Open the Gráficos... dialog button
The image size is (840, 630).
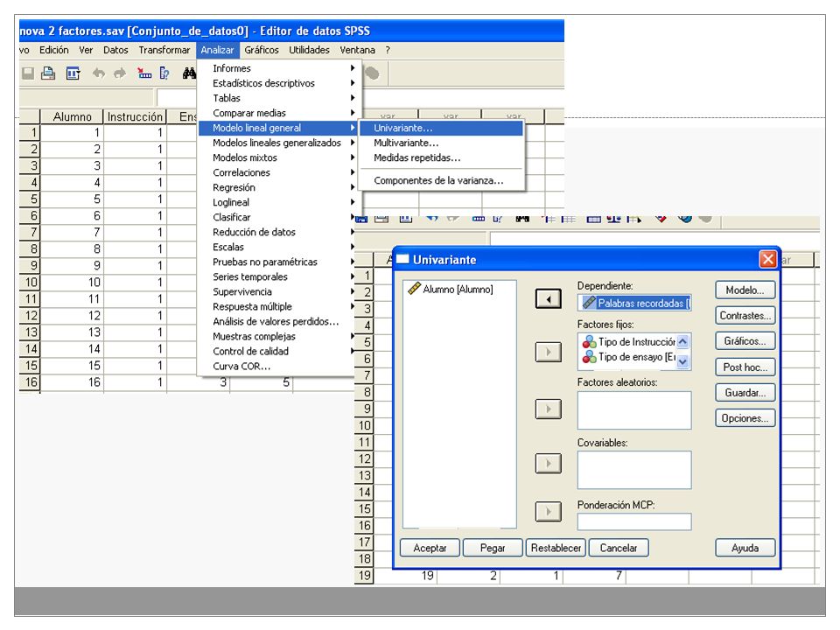click(x=745, y=341)
